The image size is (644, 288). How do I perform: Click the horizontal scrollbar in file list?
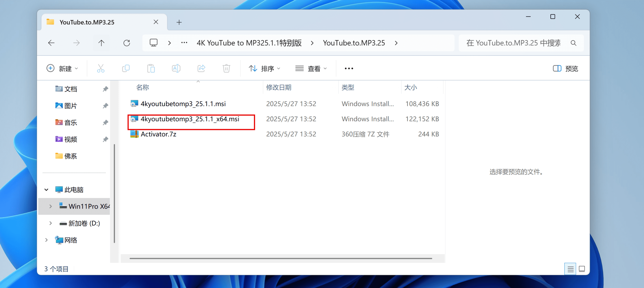click(281, 258)
